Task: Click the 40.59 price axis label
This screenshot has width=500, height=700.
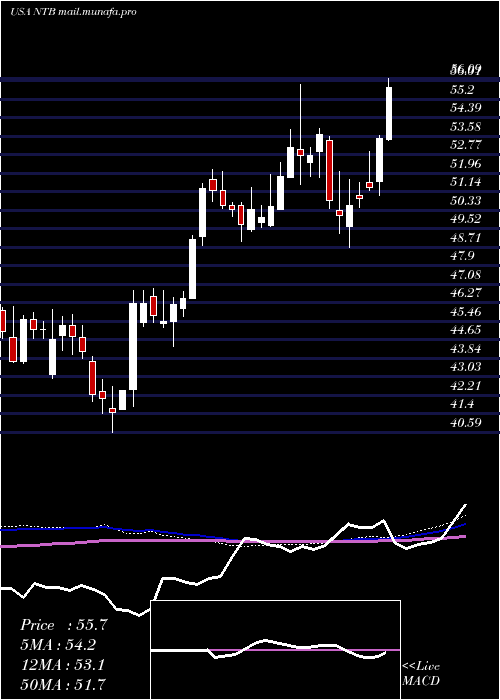Action: point(466,422)
